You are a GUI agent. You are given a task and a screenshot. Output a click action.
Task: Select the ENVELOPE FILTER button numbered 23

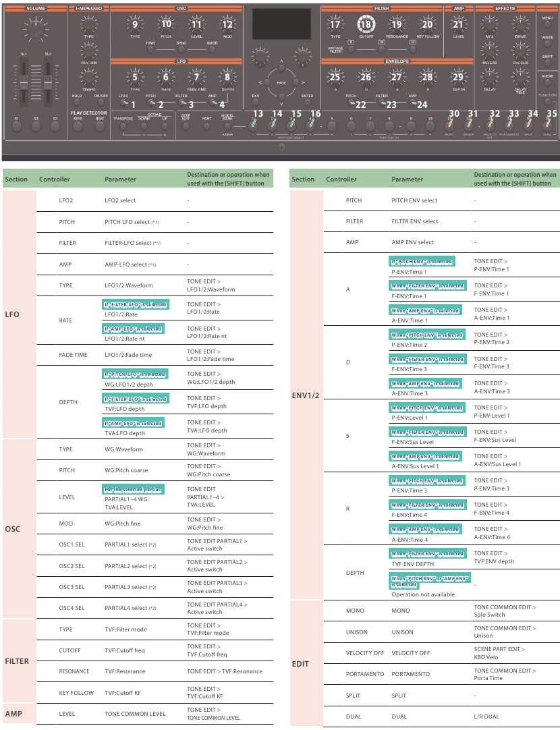click(x=382, y=103)
